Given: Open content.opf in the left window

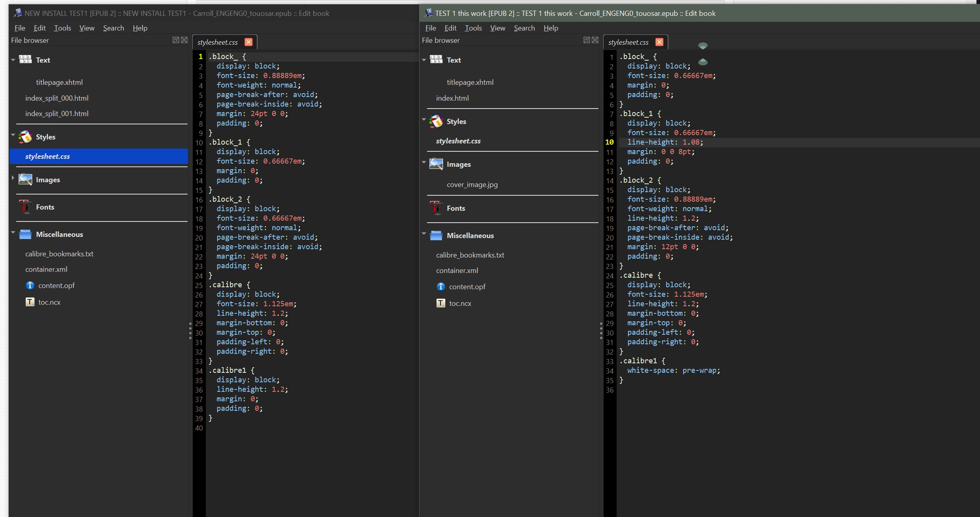Looking at the screenshot, I should pos(56,286).
